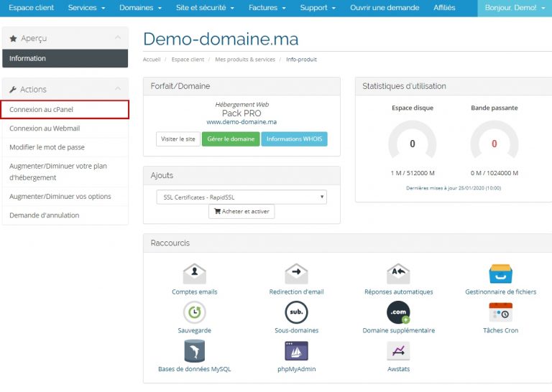552x392 pixels.
Task: Click the Informations WHOIS button
Action: pos(294,139)
